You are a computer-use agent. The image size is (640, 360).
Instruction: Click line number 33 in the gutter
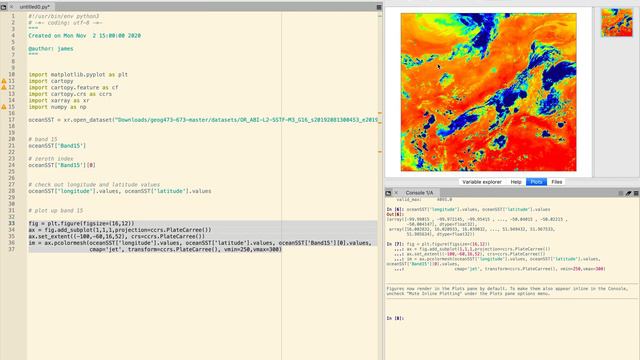[x=11, y=223]
